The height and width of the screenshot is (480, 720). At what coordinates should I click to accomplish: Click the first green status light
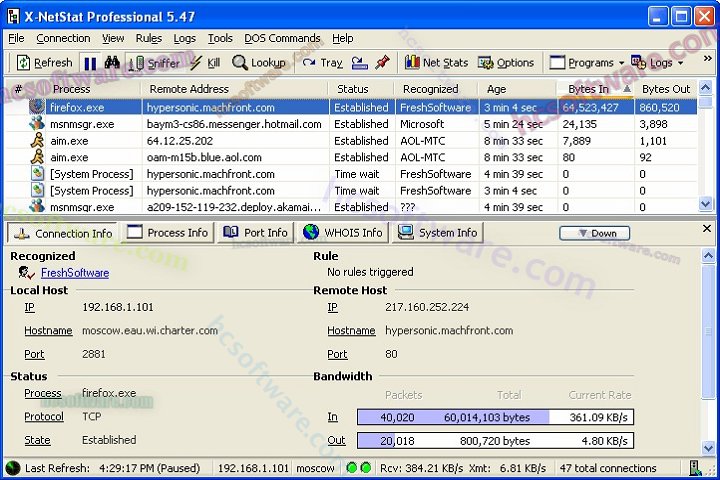click(352, 468)
